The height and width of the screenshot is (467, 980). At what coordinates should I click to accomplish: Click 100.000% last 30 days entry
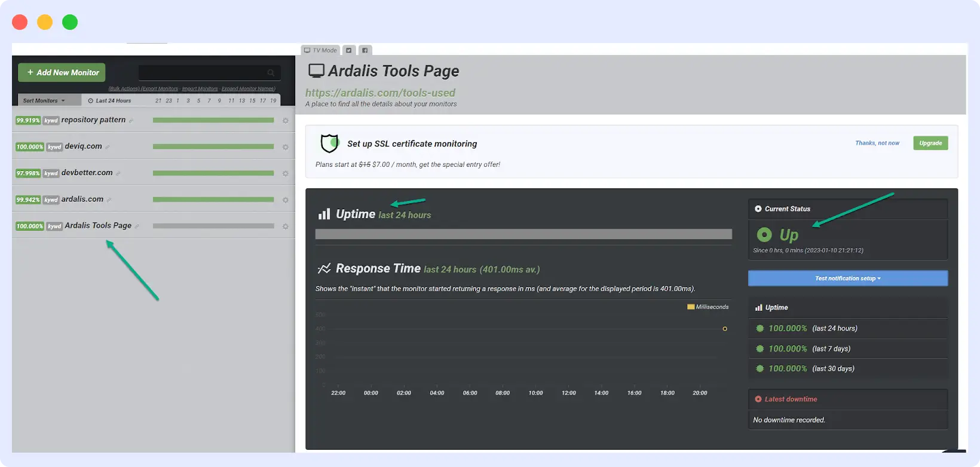[x=805, y=368]
